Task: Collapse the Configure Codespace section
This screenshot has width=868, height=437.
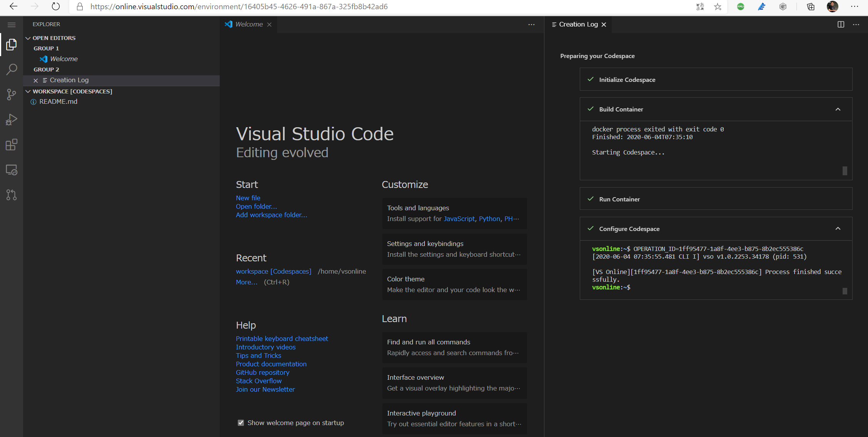Action: pyautogui.click(x=838, y=229)
